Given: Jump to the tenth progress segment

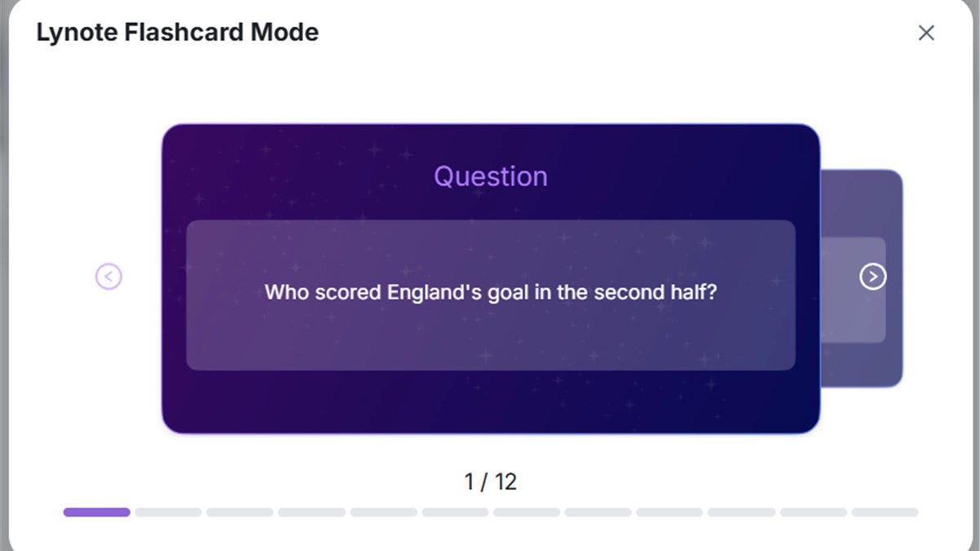Looking at the screenshot, I should (x=742, y=513).
